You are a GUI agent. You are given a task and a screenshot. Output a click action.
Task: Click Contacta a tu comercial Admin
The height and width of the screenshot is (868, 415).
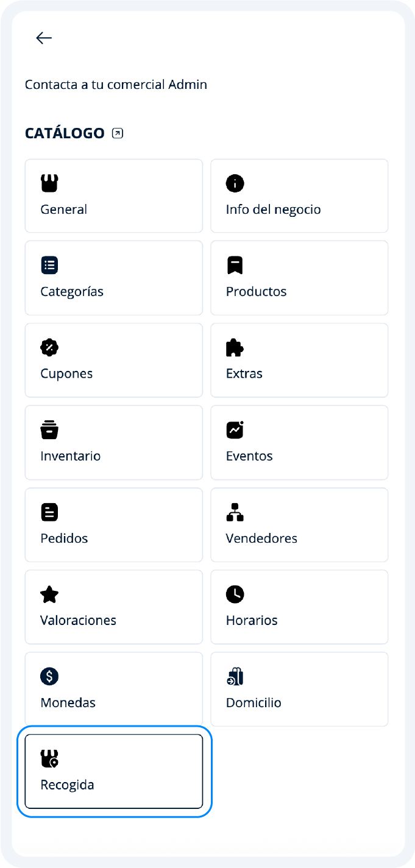tap(116, 85)
